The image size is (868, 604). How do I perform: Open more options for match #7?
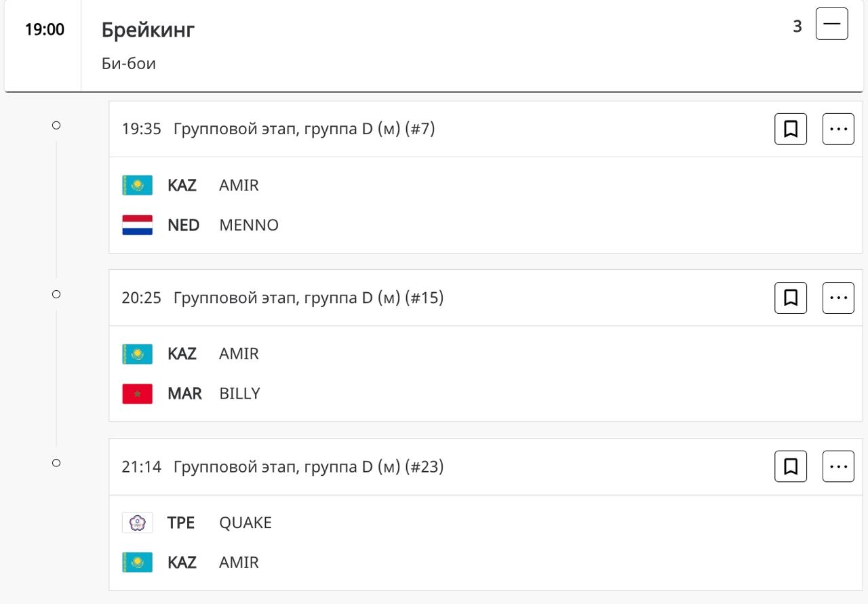pyautogui.click(x=838, y=129)
